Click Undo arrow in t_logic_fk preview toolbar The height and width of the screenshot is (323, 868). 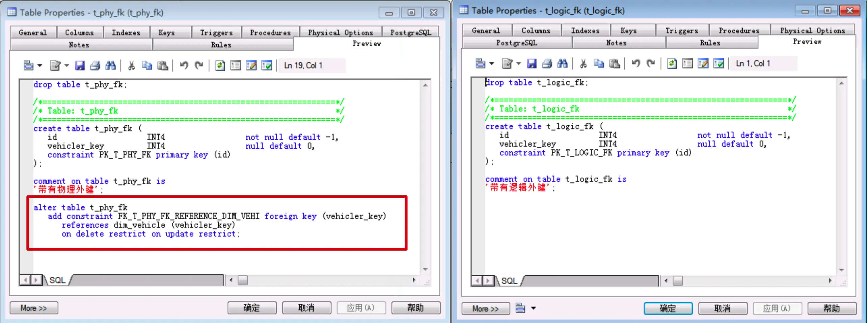tap(636, 63)
